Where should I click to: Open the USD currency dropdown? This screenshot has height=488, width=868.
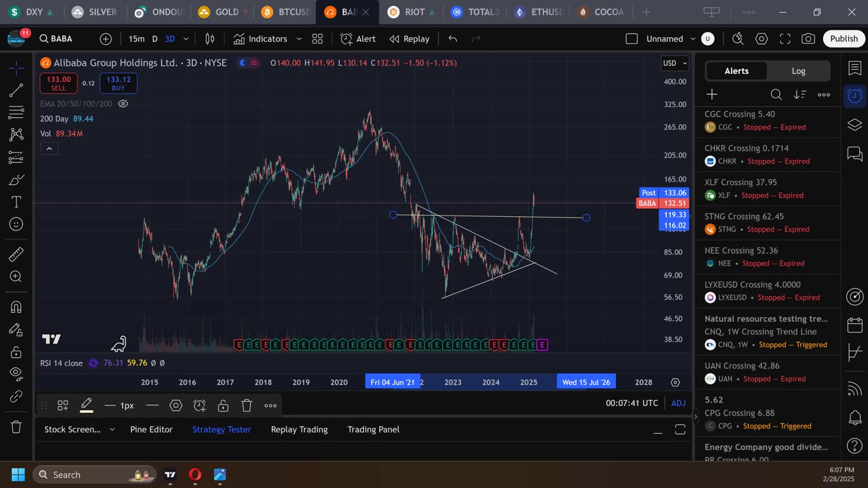click(x=675, y=63)
